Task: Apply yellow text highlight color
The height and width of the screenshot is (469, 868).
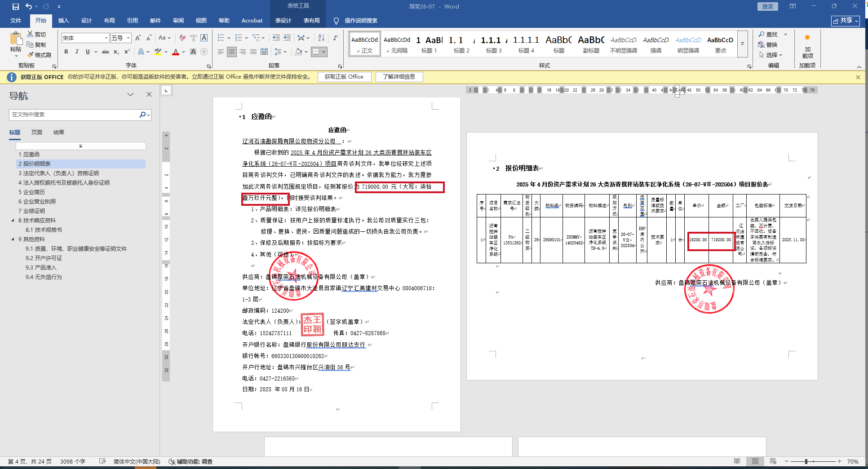Action: point(158,52)
